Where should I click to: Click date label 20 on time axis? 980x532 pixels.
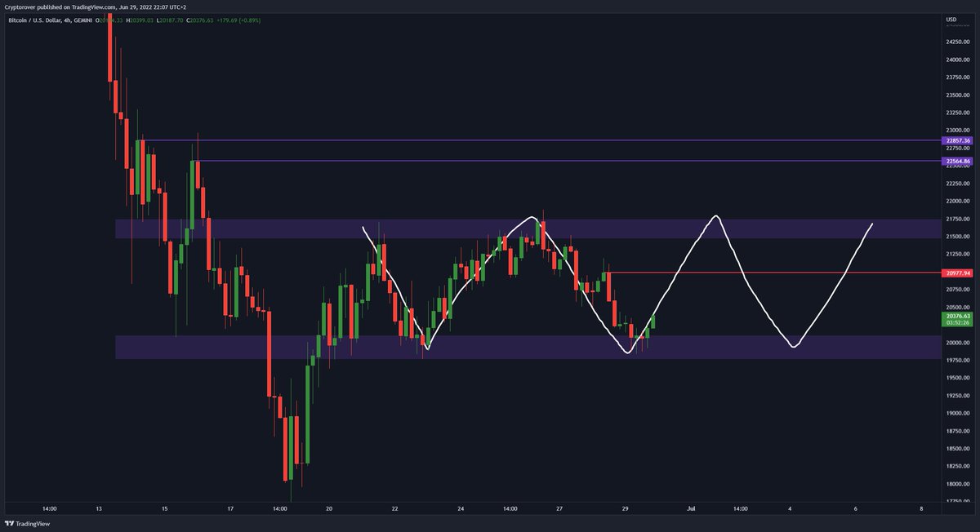(329, 508)
